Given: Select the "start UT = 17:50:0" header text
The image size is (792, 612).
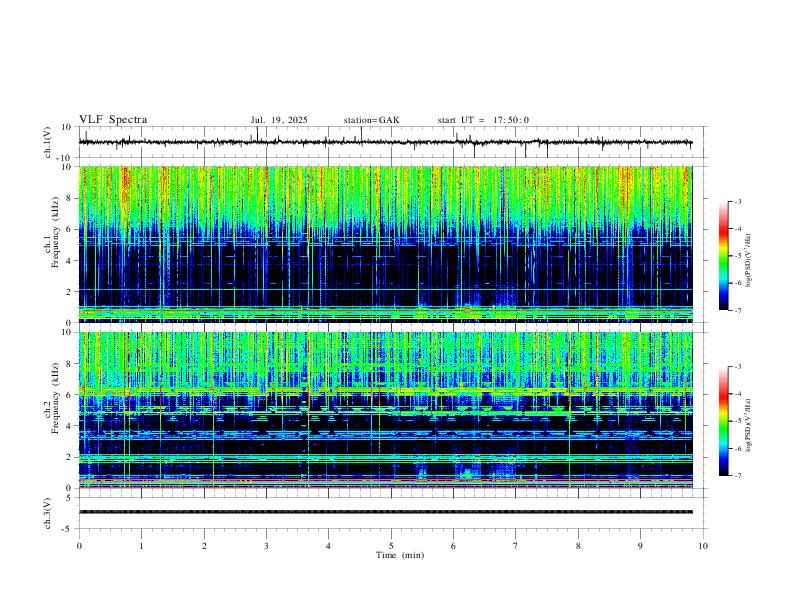Looking at the screenshot, I should pos(483,120).
